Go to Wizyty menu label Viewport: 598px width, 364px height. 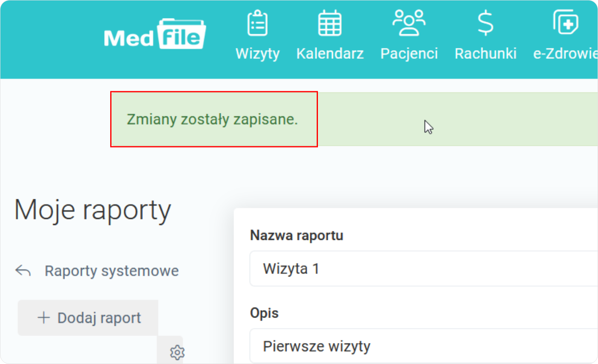[x=257, y=53]
